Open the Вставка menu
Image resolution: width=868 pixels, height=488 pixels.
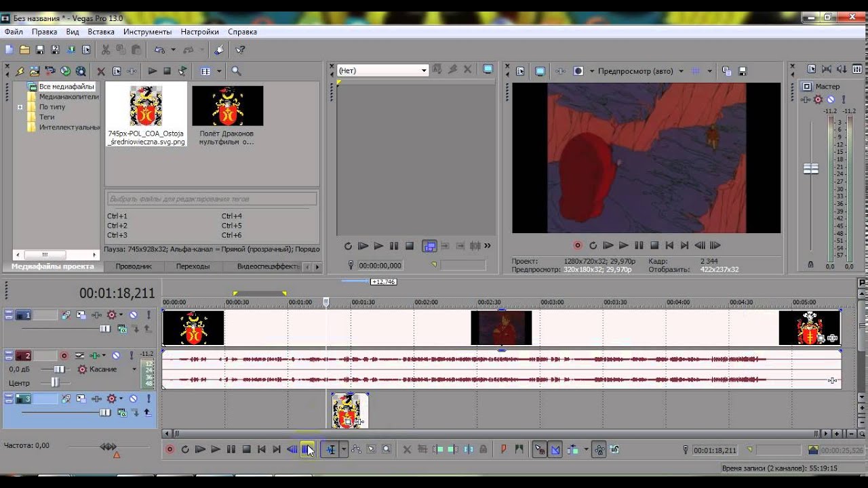[101, 32]
